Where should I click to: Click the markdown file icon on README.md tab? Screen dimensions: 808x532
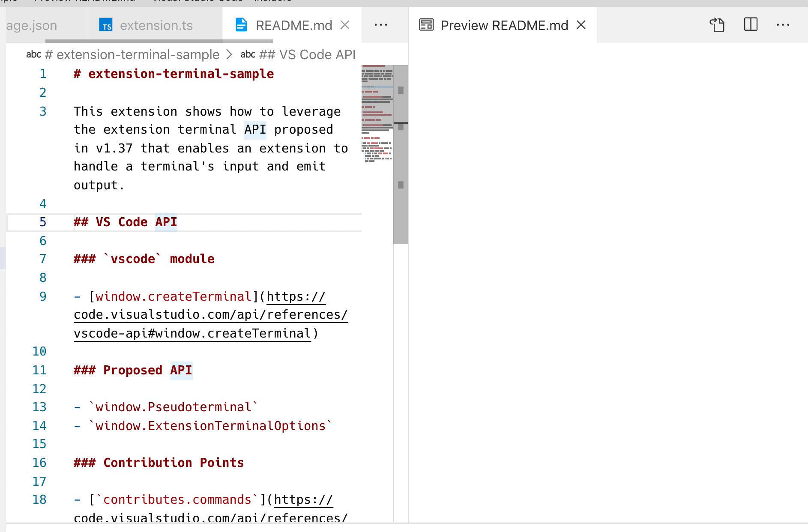tap(241, 25)
